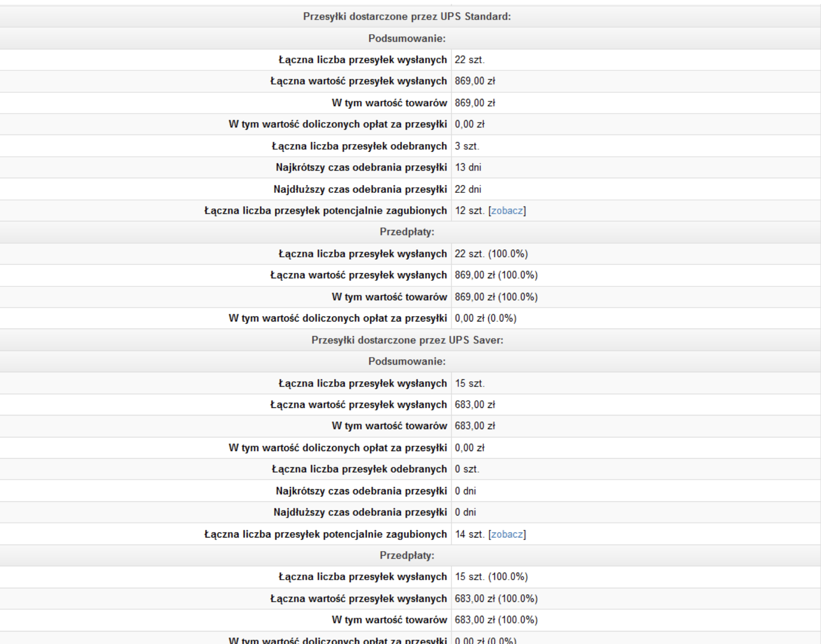Click the first Przedpłaty subsection header
Image resolution: width=821 pixels, height=644 pixels.
[x=407, y=232]
